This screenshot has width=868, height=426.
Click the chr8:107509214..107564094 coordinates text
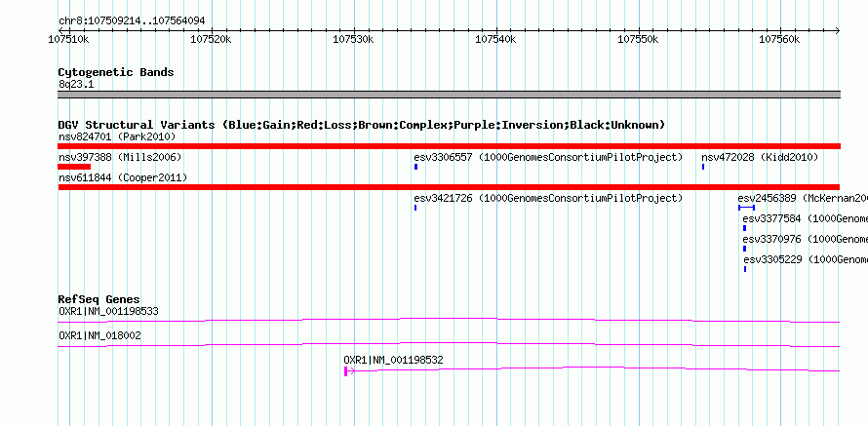click(x=132, y=21)
